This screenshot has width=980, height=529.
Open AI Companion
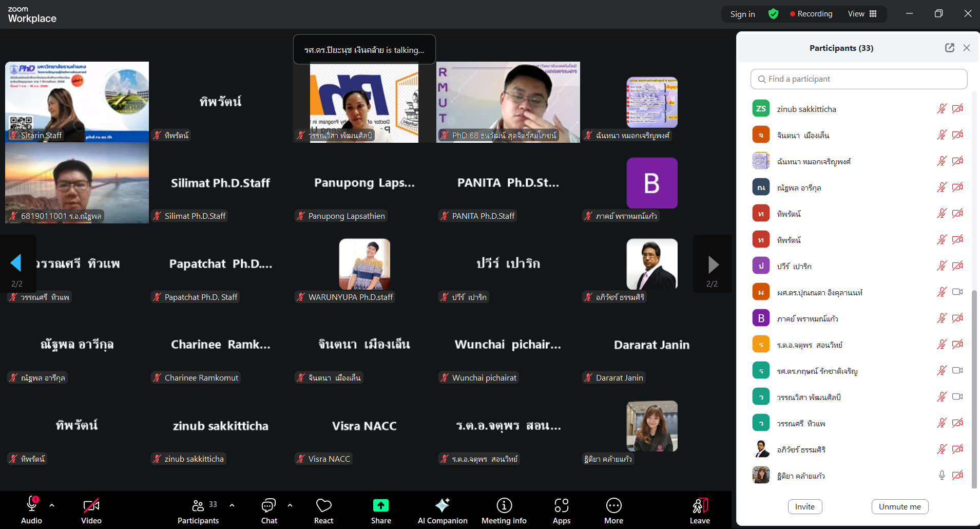click(x=443, y=511)
